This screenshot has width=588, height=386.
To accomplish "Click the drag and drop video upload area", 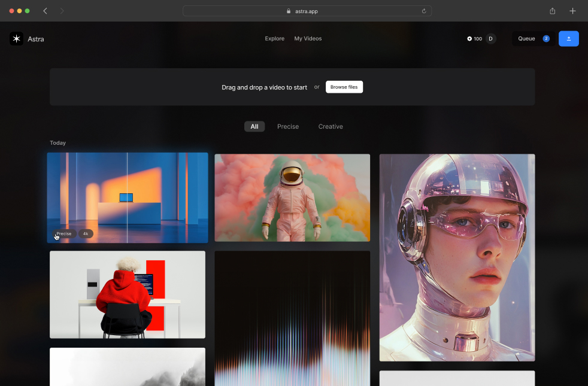I will (292, 87).
